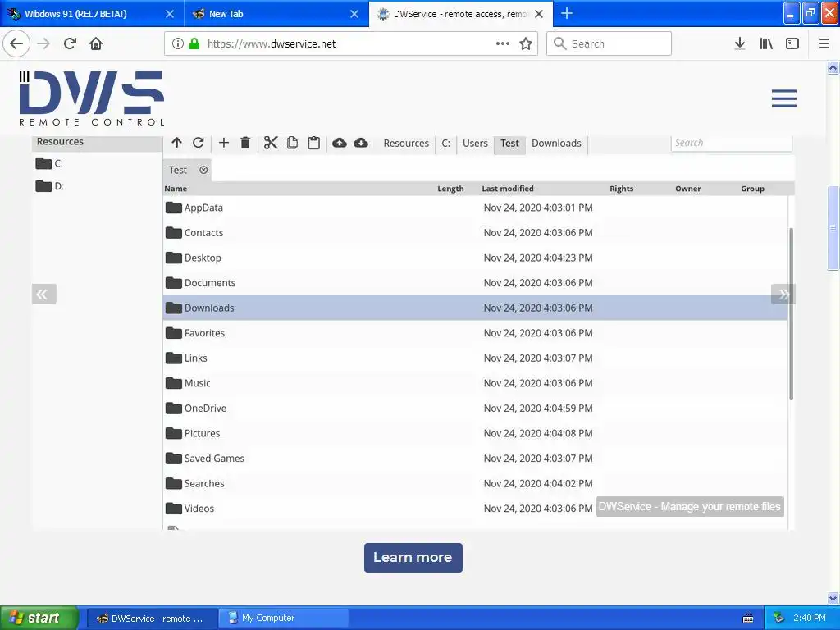Select the OneDrive folder
This screenshot has height=630, width=840.
tap(475, 409)
